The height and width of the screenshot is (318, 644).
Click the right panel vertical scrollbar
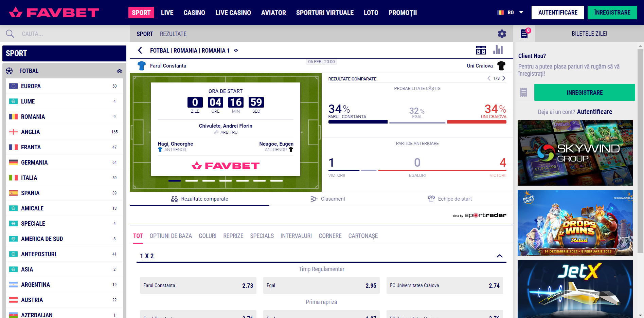tap(641, 151)
